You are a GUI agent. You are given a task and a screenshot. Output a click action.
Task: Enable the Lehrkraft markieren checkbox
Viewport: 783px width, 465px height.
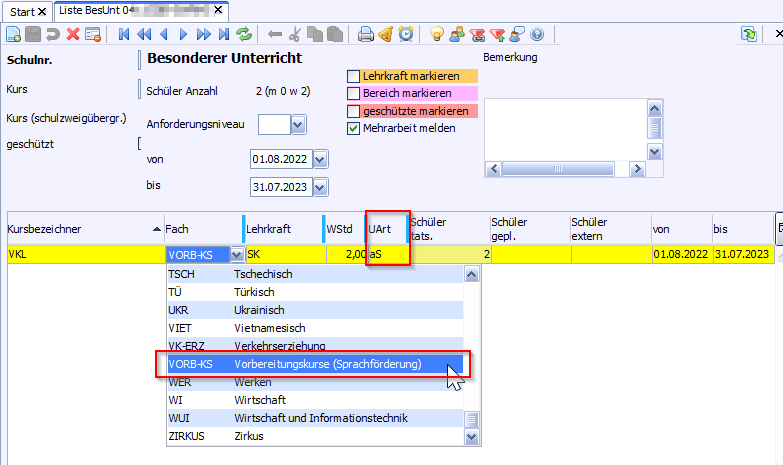coord(353,76)
